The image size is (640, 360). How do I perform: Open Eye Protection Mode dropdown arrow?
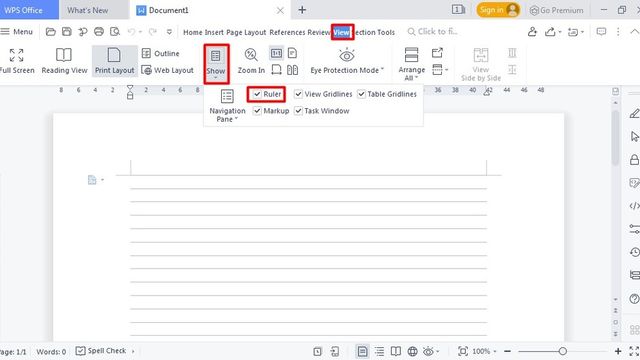(x=382, y=69)
